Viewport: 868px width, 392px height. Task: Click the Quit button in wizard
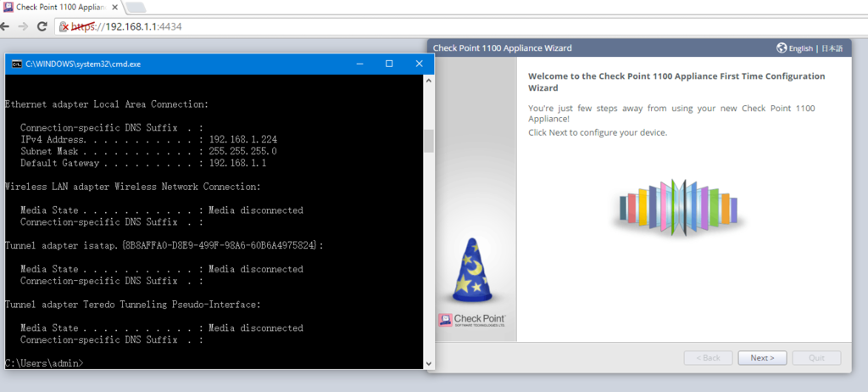pyautogui.click(x=816, y=357)
